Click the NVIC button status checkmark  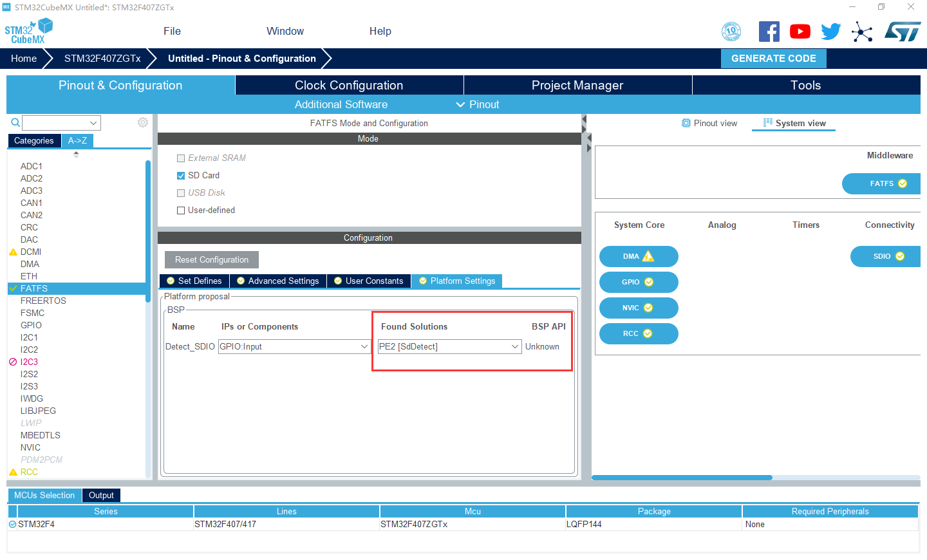coord(648,308)
